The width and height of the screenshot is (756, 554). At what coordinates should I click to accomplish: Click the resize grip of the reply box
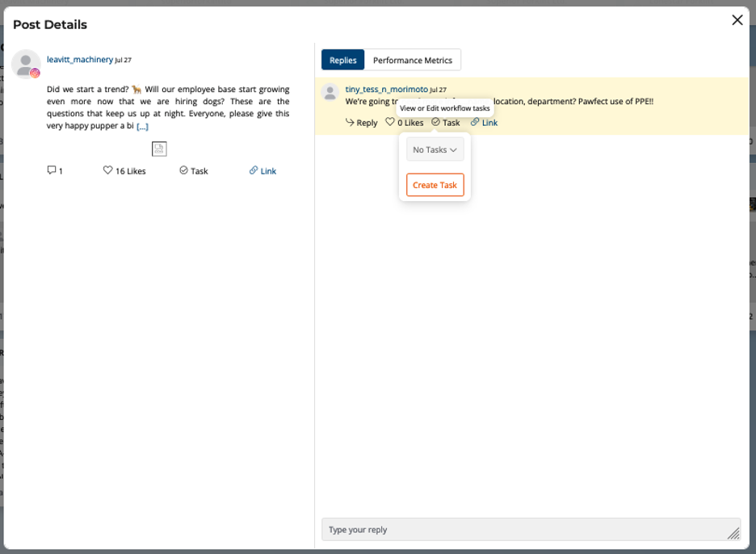click(734, 533)
